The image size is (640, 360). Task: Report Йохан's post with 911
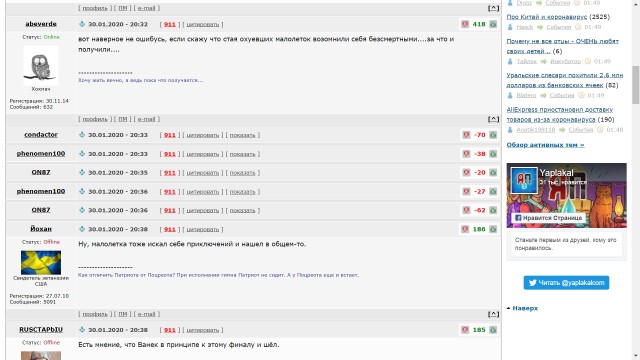point(170,229)
